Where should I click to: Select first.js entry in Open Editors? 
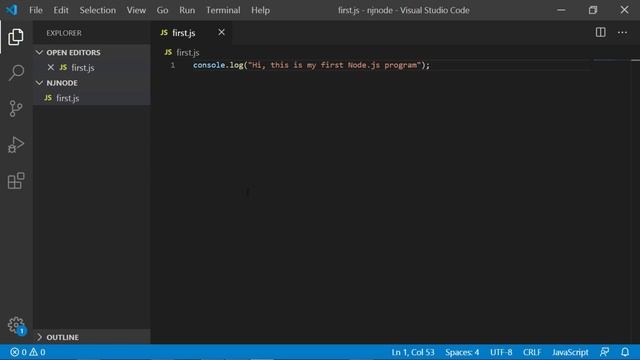(92, 67)
